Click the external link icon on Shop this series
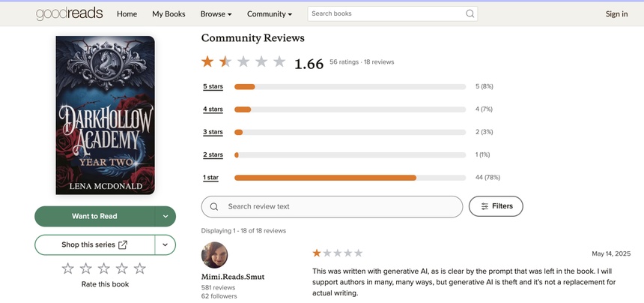 [x=123, y=244]
